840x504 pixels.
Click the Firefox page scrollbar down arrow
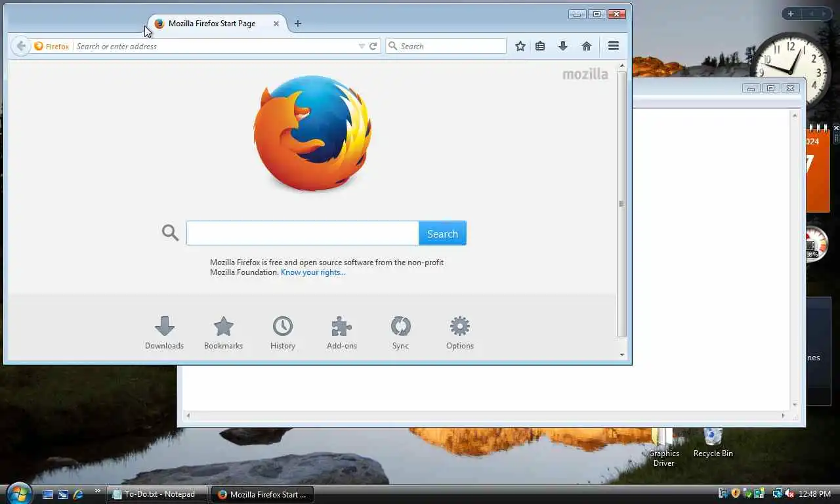(x=622, y=355)
